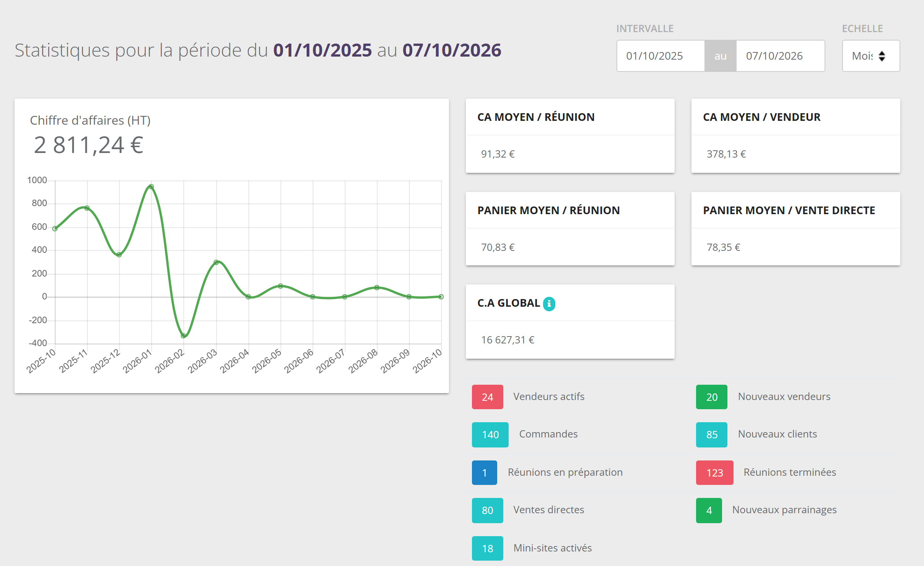The image size is (924, 566).
Task: Click the 85 Nouveaux clients badge
Action: coord(712,434)
